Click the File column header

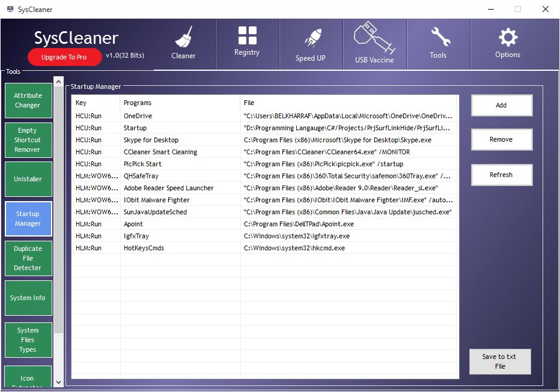tap(348, 103)
